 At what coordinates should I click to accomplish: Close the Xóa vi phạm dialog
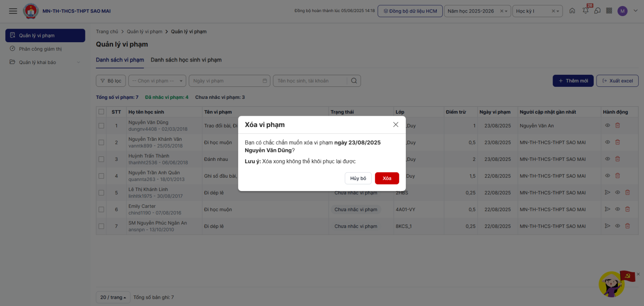pos(396,125)
